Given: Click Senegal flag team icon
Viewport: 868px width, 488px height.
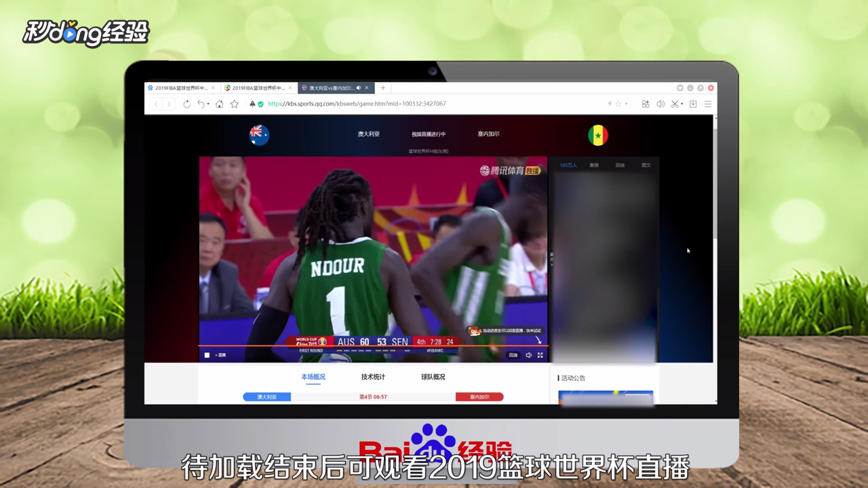Looking at the screenshot, I should click(598, 135).
